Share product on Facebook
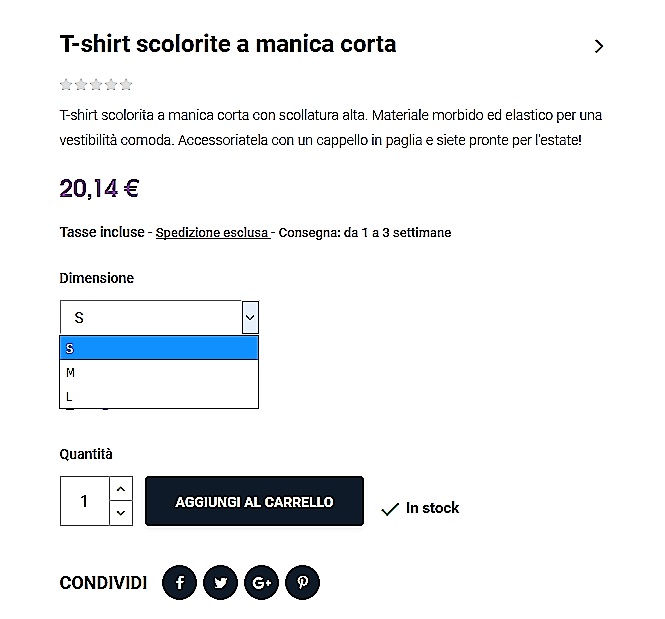 point(179,582)
